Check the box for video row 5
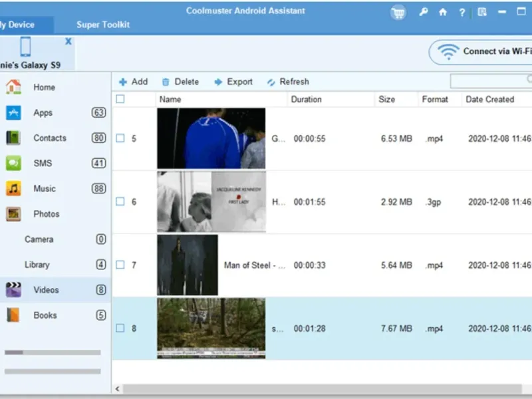This screenshot has height=399, width=532. [120, 138]
